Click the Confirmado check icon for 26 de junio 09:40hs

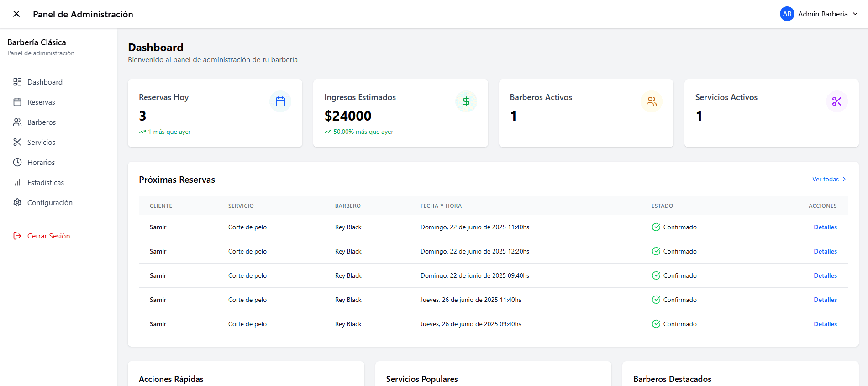[x=656, y=324]
